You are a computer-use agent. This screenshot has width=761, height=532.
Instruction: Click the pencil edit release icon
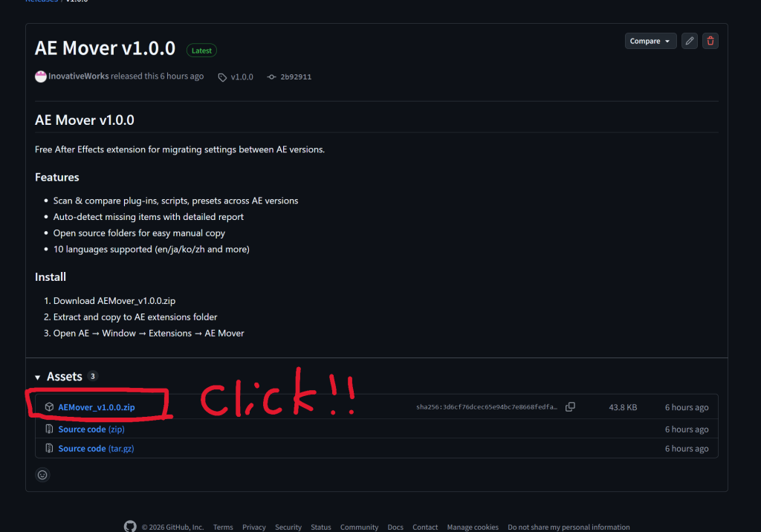click(689, 42)
